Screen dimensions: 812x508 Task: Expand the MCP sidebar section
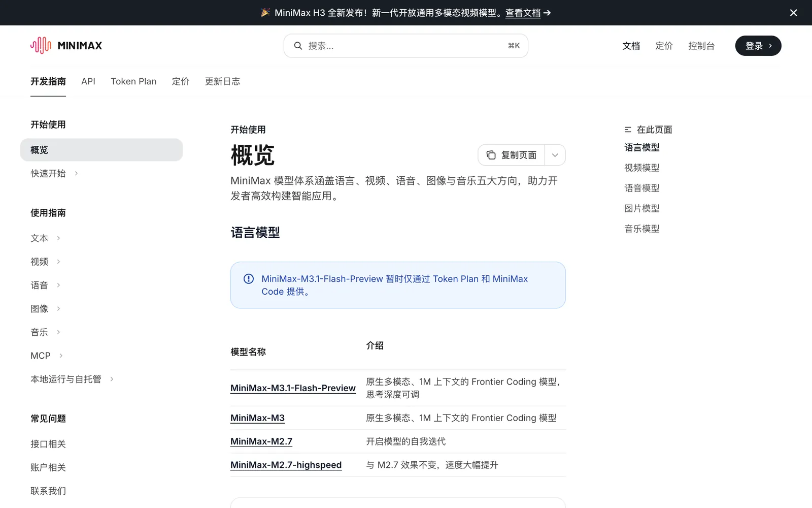click(x=47, y=356)
